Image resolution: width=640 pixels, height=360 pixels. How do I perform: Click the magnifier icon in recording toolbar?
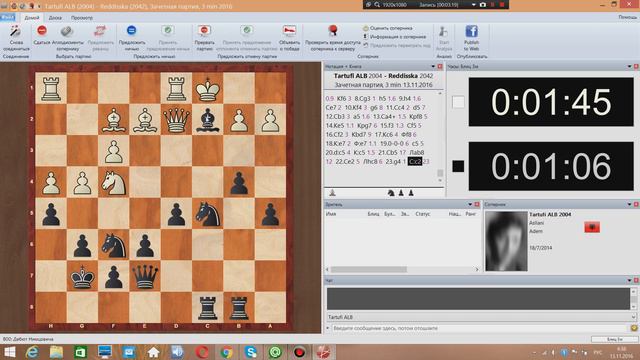377,5
